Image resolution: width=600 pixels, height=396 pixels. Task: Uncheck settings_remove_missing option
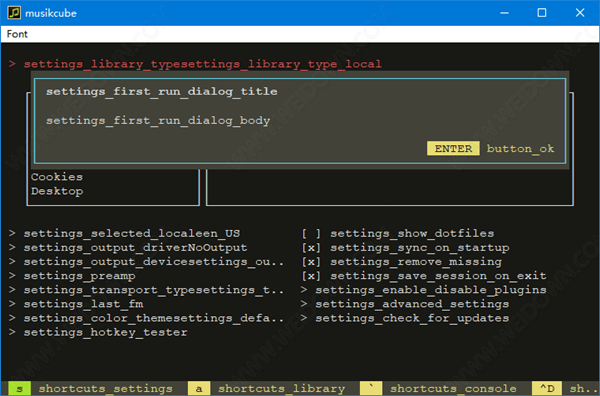click(311, 262)
